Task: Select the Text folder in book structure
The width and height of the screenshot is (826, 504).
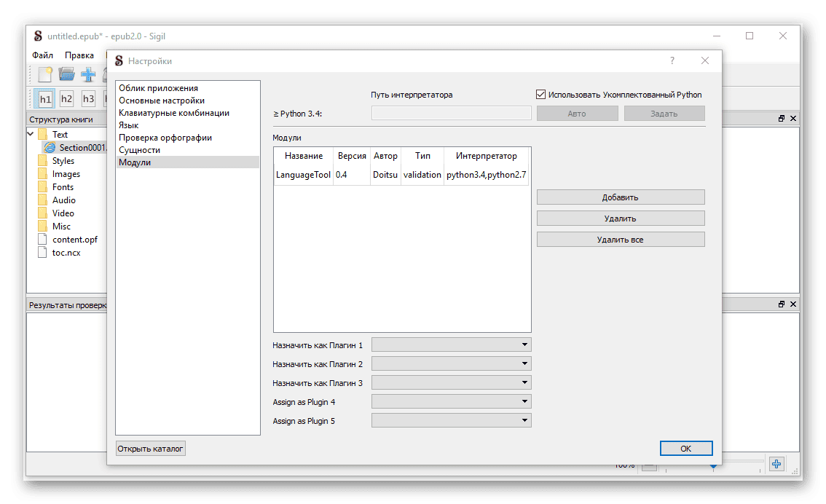Action: coord(60,134)
